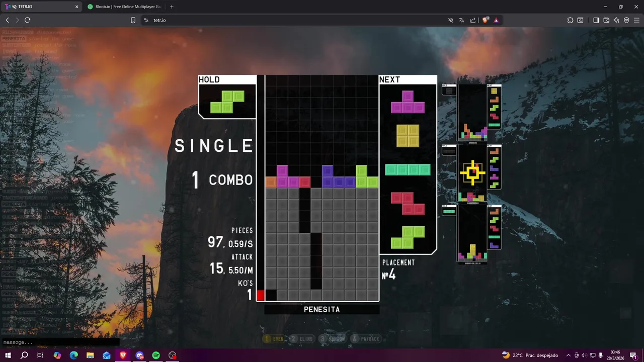The width and height of the screenshot is (644, 362).
Task: Open the Brave Shields panel
Action: (x=486, y=20)
